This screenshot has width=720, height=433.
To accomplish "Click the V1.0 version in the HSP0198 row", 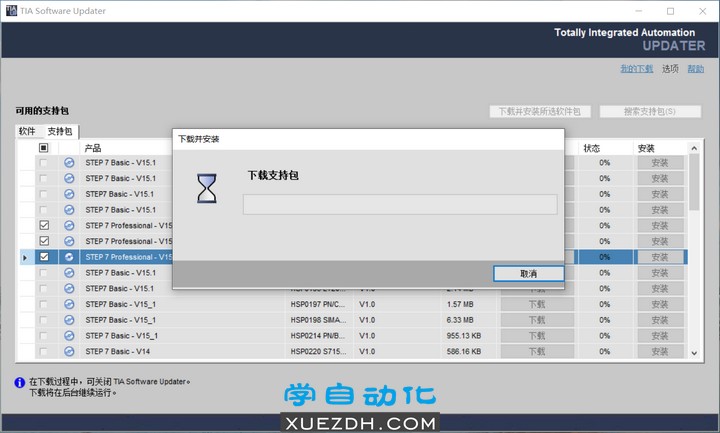I will click(367, 320).
